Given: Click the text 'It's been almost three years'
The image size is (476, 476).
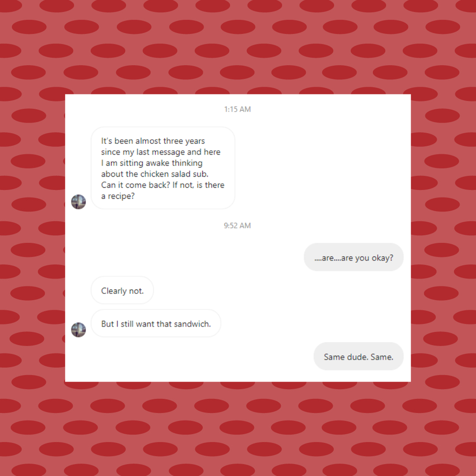Looking at the screenshot, I should pos(153,141).
